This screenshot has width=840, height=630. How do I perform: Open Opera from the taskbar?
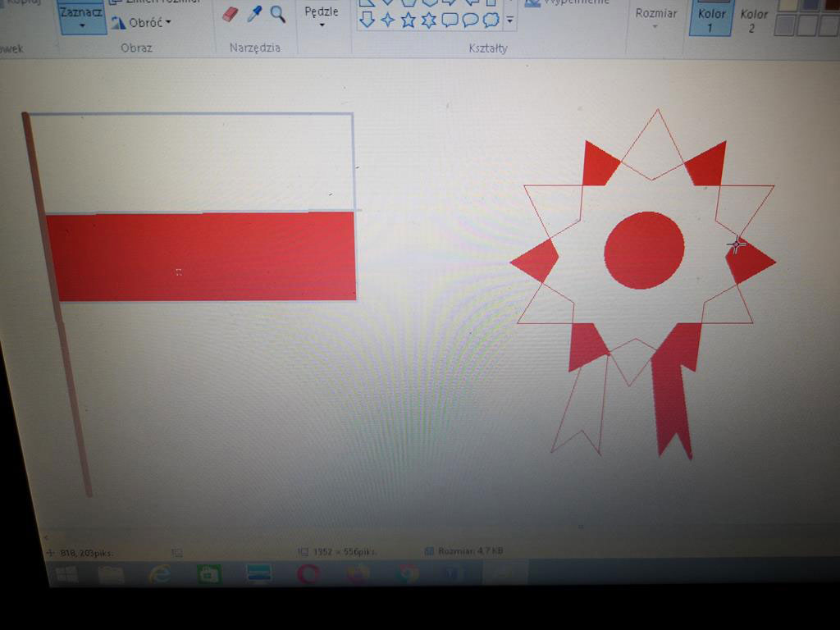pos(308,574)
